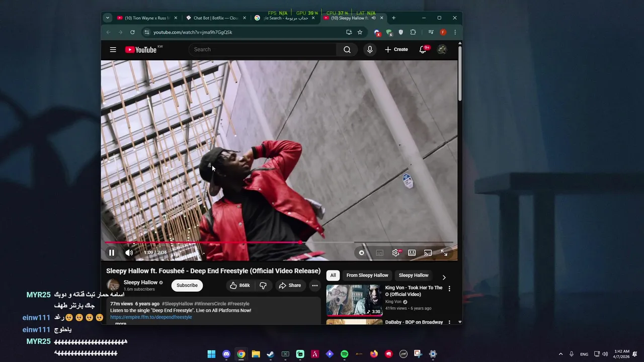This screenshot has width=644, height=362.
Task: Bookmark this page star
Action: pyautogui.click(x=360, y=32)
